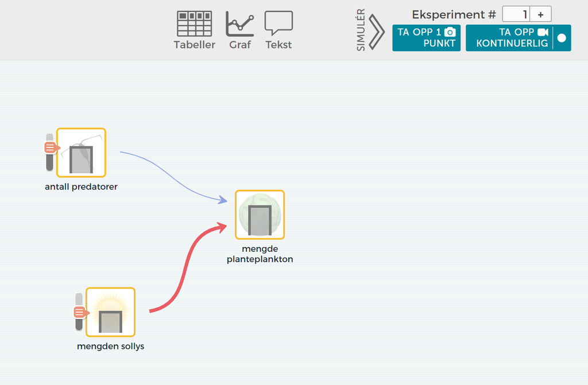Click the 'mengde planteplankton' label text
This screenshot has width=588, height=385.
260,254
